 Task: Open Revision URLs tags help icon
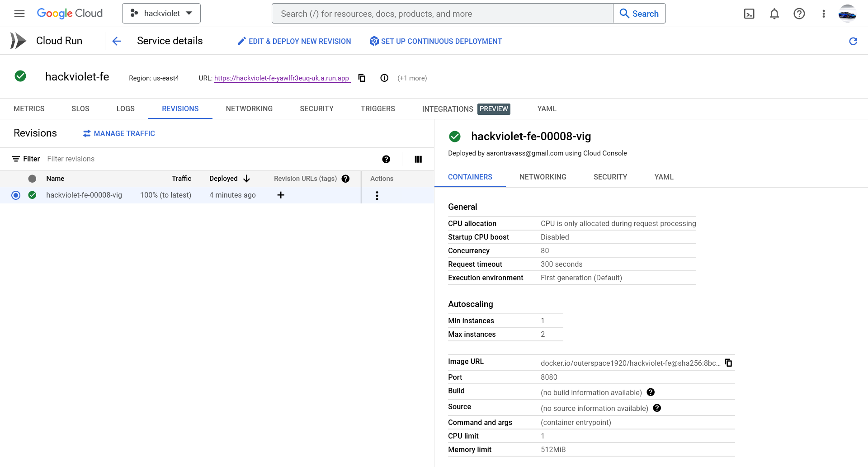345,179
